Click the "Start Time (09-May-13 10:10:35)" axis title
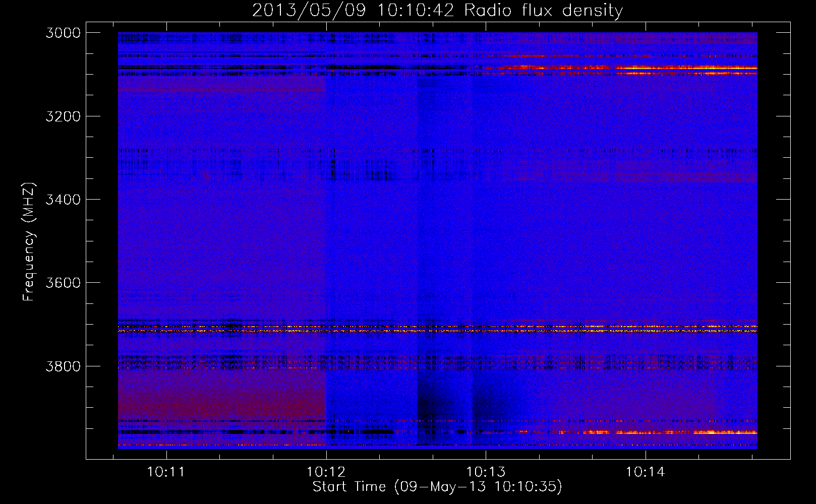816x504 pixels. pos(437,487)
